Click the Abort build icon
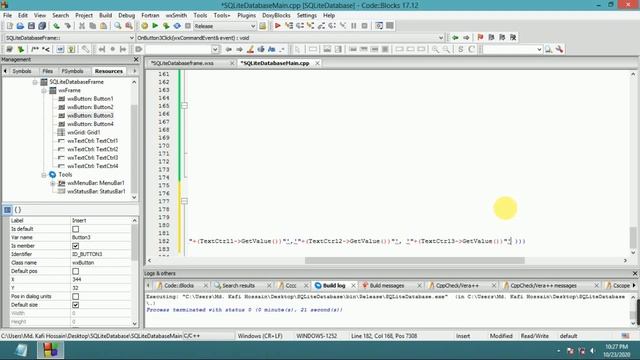The image size is (640, 360). [x=188, y=26]
